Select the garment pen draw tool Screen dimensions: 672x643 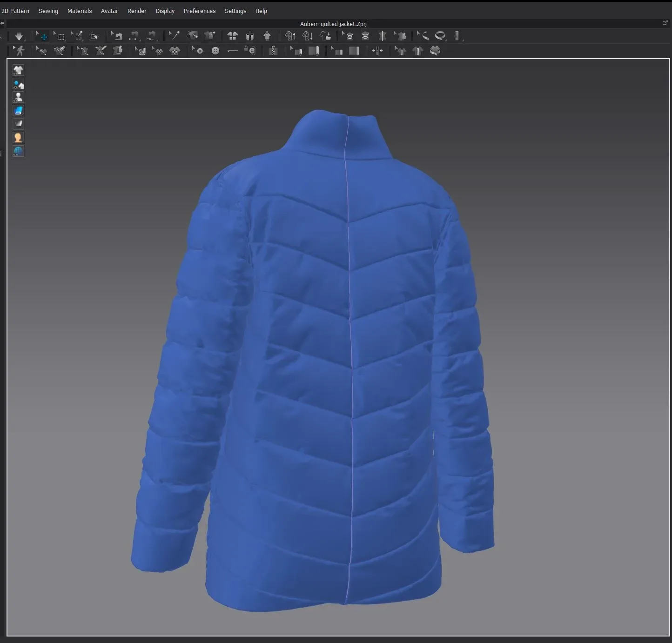tap(59, 51)
